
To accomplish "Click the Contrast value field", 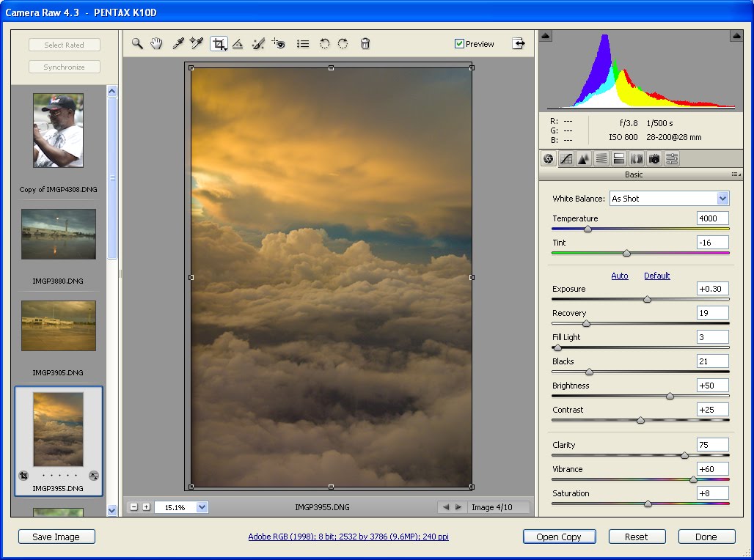I will [713, 410].
